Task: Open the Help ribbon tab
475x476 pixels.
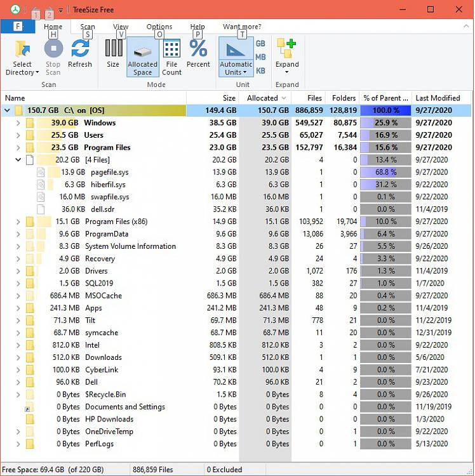Action: [197, 27]
